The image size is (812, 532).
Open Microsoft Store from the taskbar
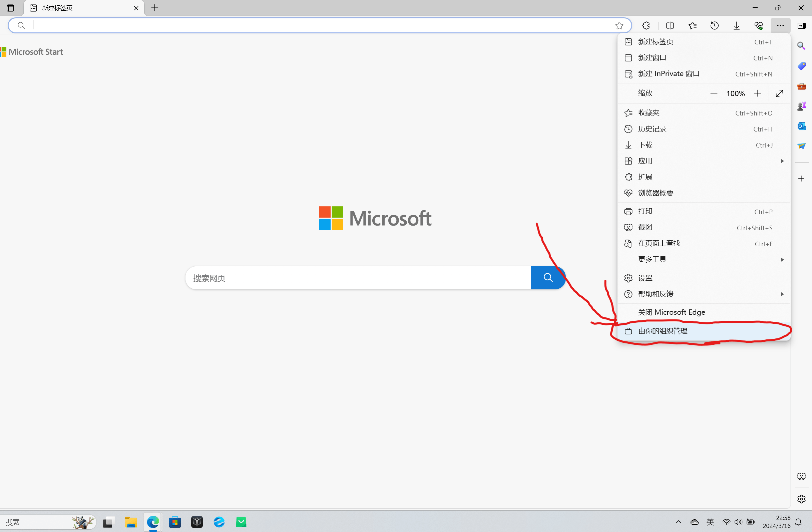click(175, 522)
